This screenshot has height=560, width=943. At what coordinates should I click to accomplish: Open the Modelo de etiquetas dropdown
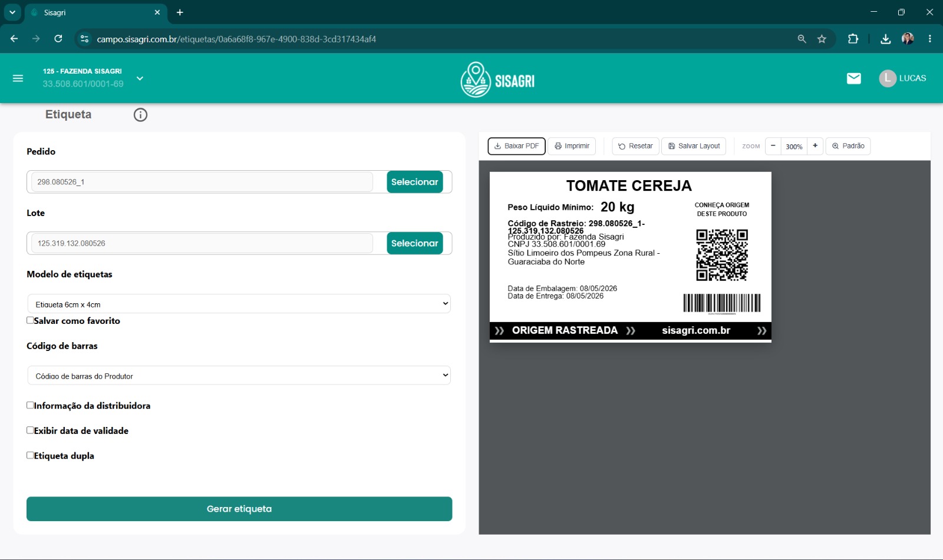tap(239, 304)
